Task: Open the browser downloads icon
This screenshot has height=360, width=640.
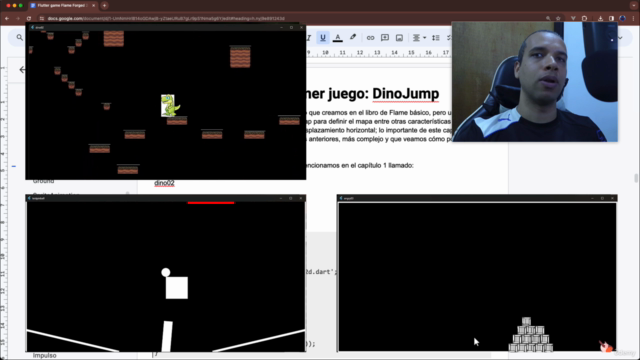Action: pos(600,18)
